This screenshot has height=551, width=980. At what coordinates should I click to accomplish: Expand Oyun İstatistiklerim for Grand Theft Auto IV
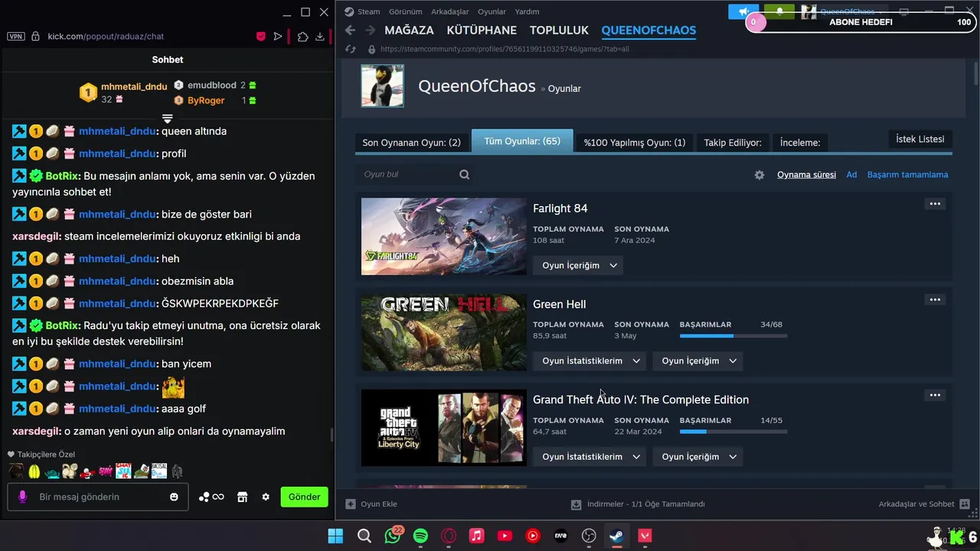click(x=590, y=457)
